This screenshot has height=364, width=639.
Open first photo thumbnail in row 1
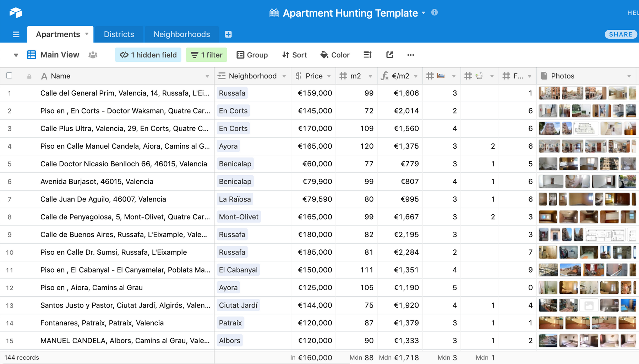(549, 93)
